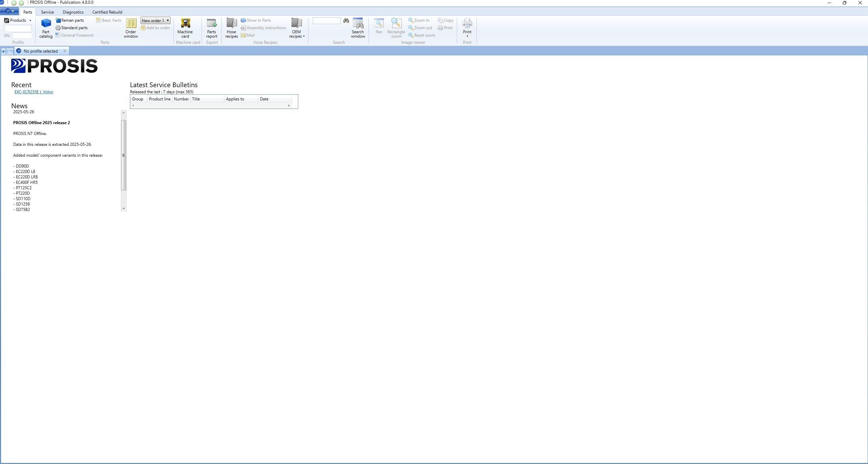
Task: Click Copy in Image viewer
Action: coord(446,20)
